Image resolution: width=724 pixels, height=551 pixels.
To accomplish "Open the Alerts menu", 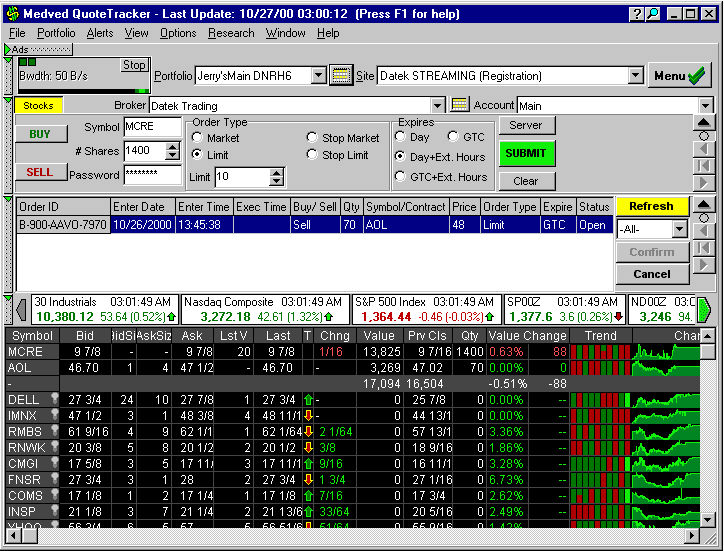I will coord(100,33).
